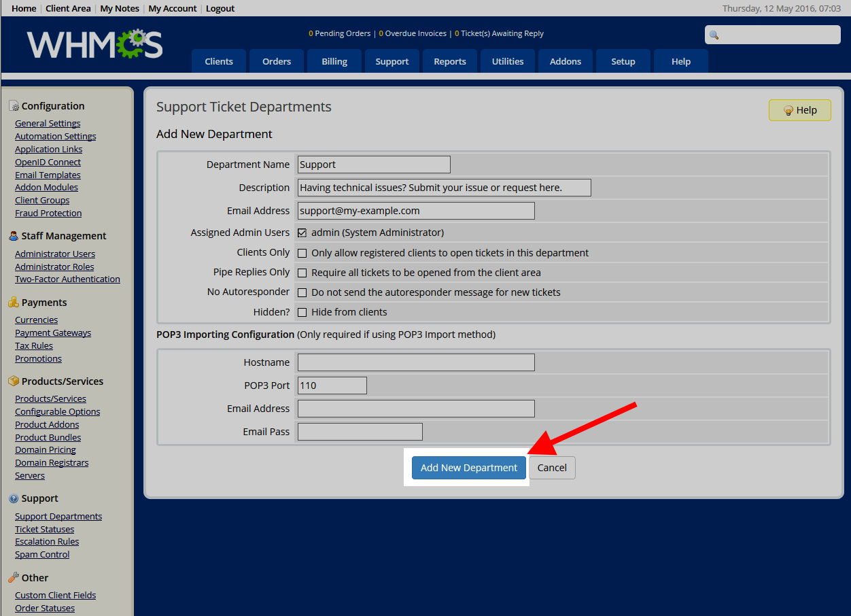Open Client Groups link
The width and height of the screenshot is (851, 616).
[42, 201]
